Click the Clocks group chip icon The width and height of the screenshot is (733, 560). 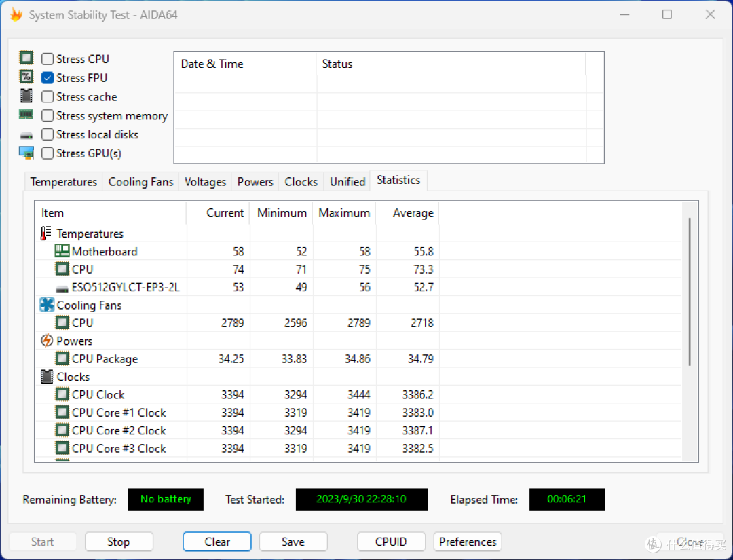(x=47, y=377)
